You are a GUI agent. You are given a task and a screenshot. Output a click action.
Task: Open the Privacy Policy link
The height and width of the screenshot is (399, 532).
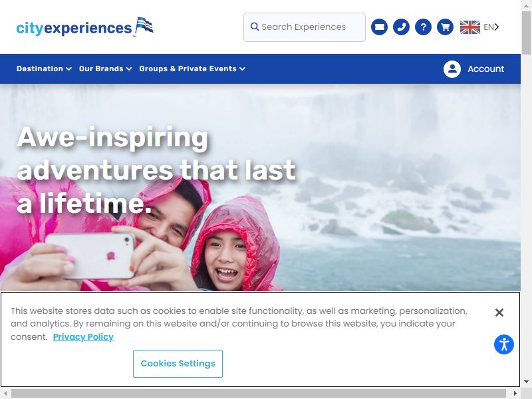(x=83, y=337)
